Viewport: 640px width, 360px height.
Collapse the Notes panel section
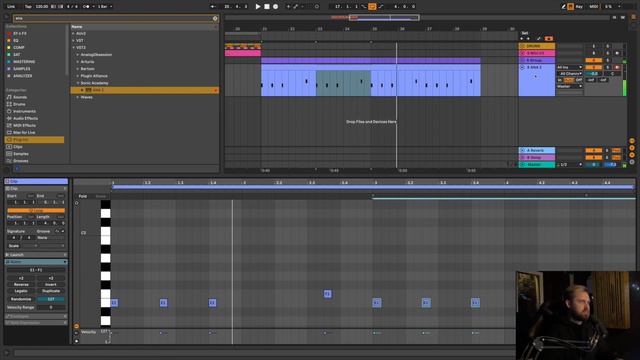point(65,262)
